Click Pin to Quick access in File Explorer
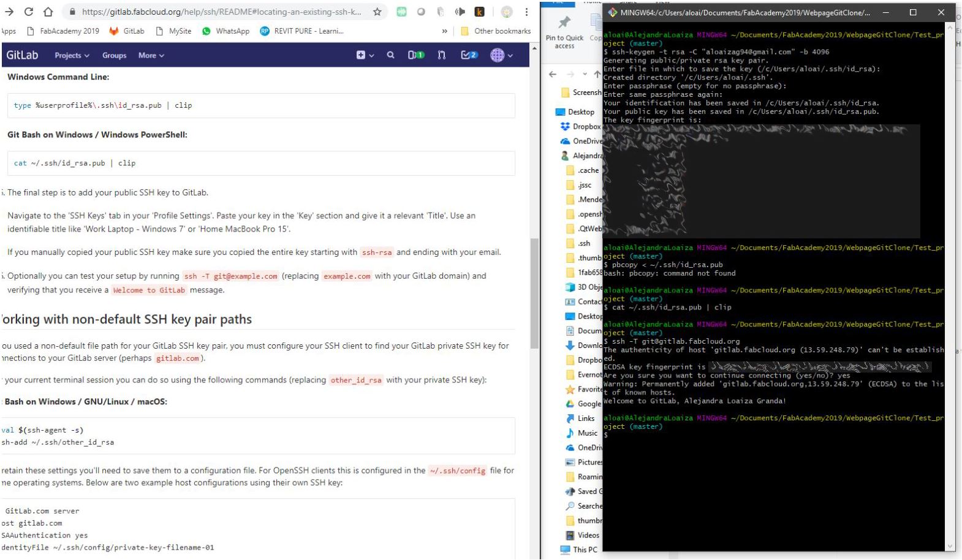The height and width of the screenshot is (560, 962). click(x=564, y=32)
